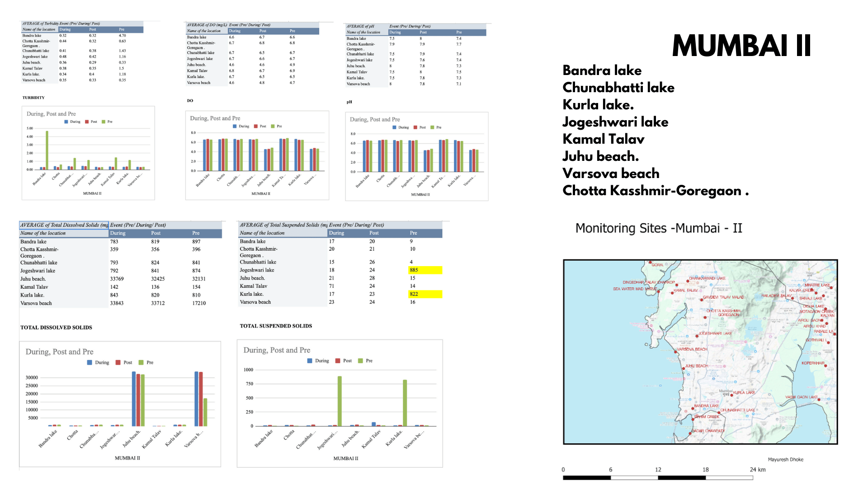The height and width of the screenshot is (488, 868).
Task: Click the KOPERKHAIR label on the map
Action: point(813,363)
